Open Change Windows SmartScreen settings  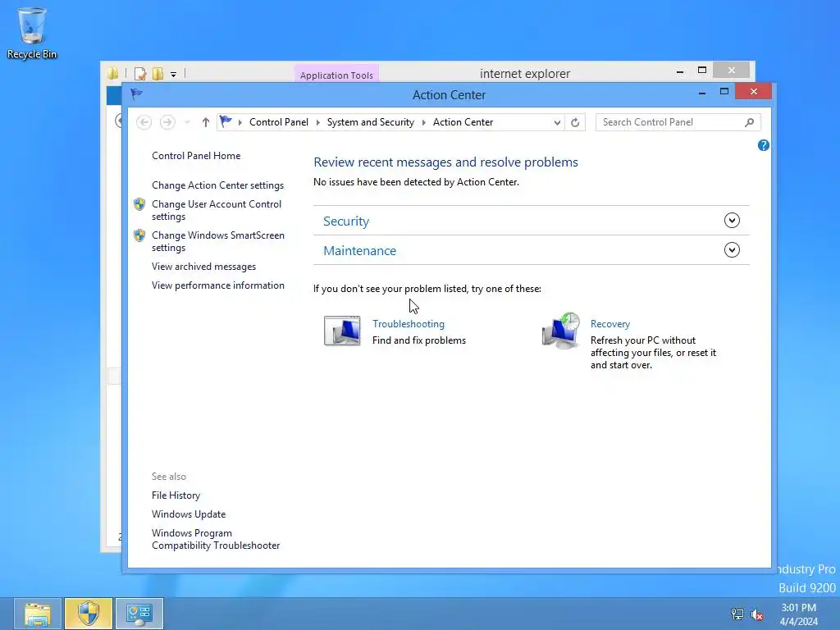click(218, 241)
